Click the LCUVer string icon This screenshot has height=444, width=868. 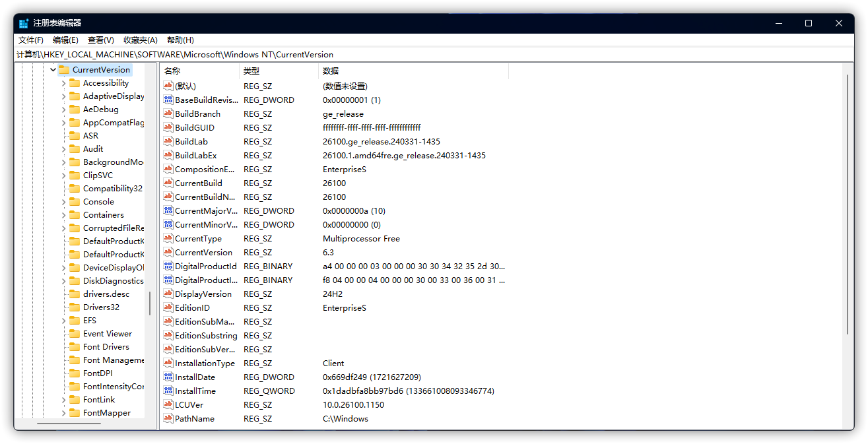click(168, 404)
